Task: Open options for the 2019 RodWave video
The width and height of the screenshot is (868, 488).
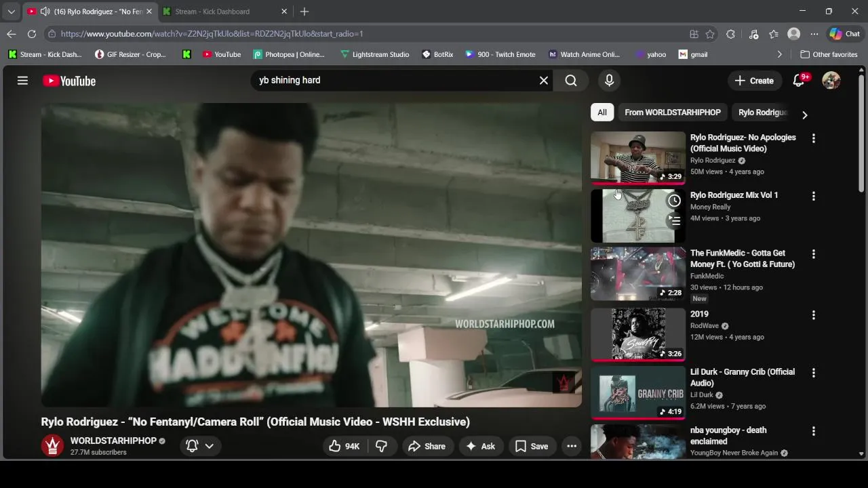Action: coord(813,315)
